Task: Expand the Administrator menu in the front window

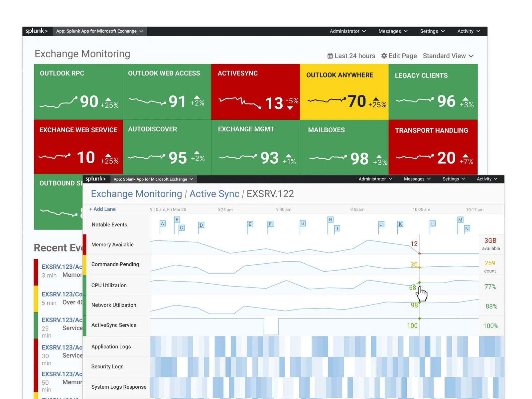Action: [x=375, y=179]
